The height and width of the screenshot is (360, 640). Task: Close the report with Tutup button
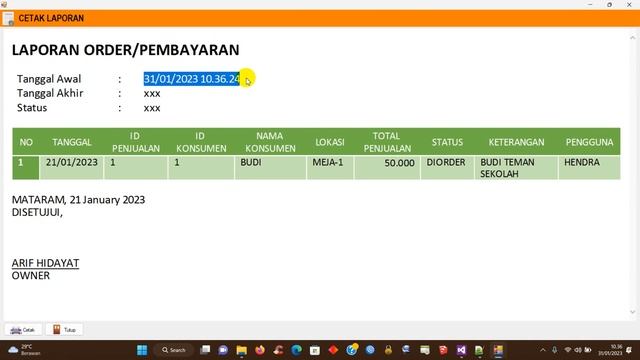(x=64, y=329)
